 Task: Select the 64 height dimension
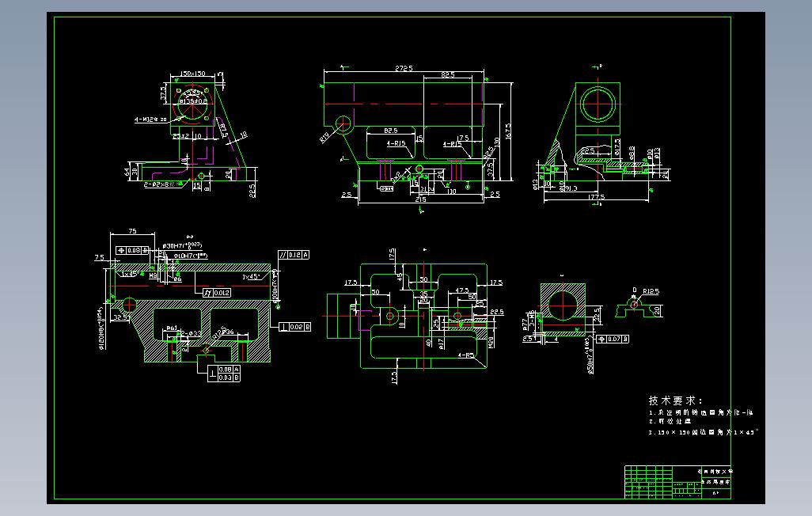[x=128, y=170]
